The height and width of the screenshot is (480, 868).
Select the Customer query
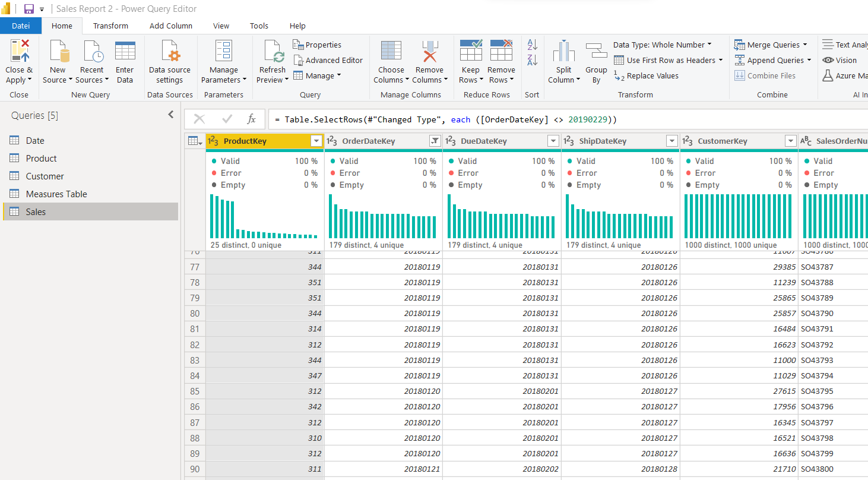pos(45,176)
